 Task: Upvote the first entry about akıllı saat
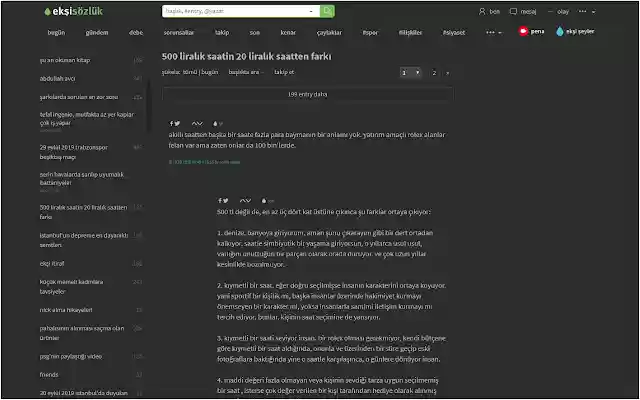pyautogui.click(x=194, y=124)
